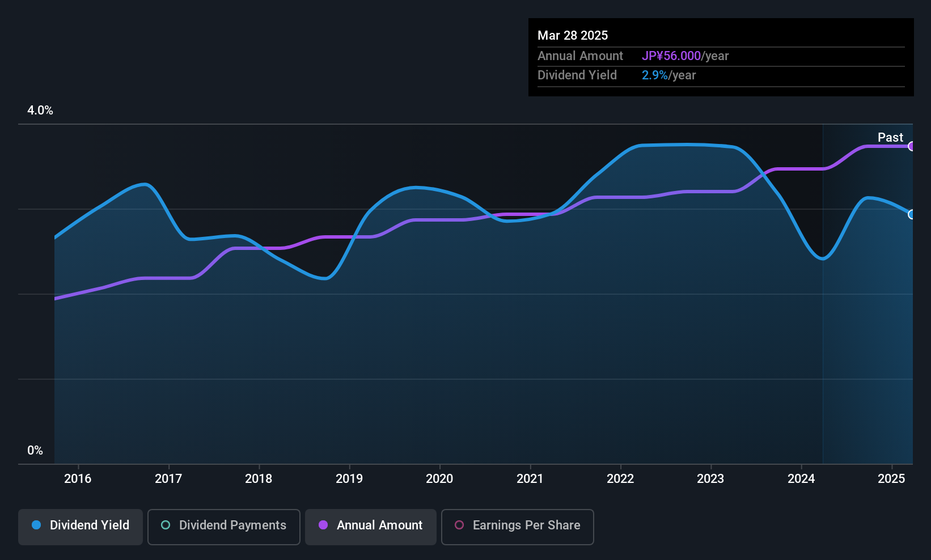This screenshot has width=931, height=560.
Task: Click the 2023 x-axis label
Action: click(x=710, y=478)
